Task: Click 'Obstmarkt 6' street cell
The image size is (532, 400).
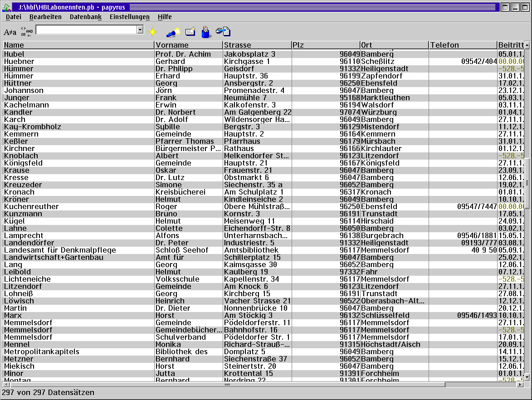Action: coord(257,178)
